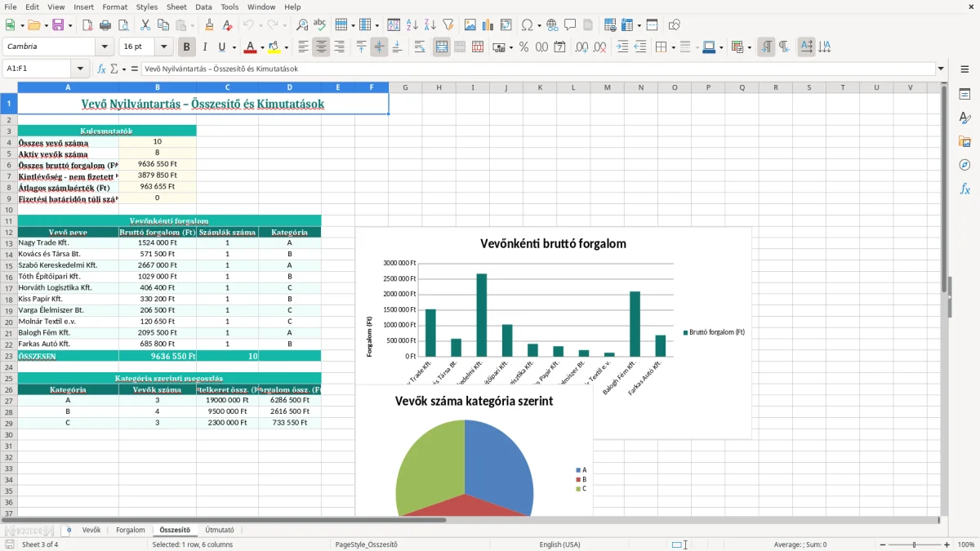Click row 13 header
This screenshot has width=980, height=551.
9,242
